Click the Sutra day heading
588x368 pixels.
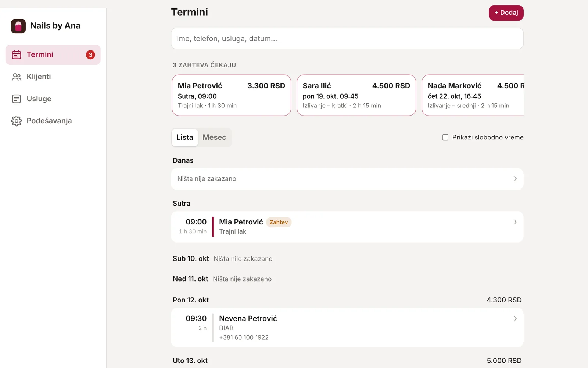pyautogui.click(x=182, y=204)
